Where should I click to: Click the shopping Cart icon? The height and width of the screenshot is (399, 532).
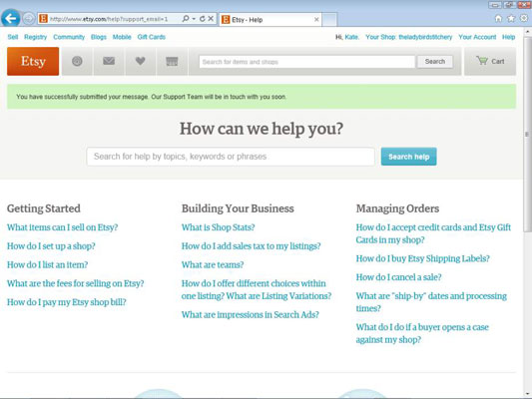click(482, 61)
